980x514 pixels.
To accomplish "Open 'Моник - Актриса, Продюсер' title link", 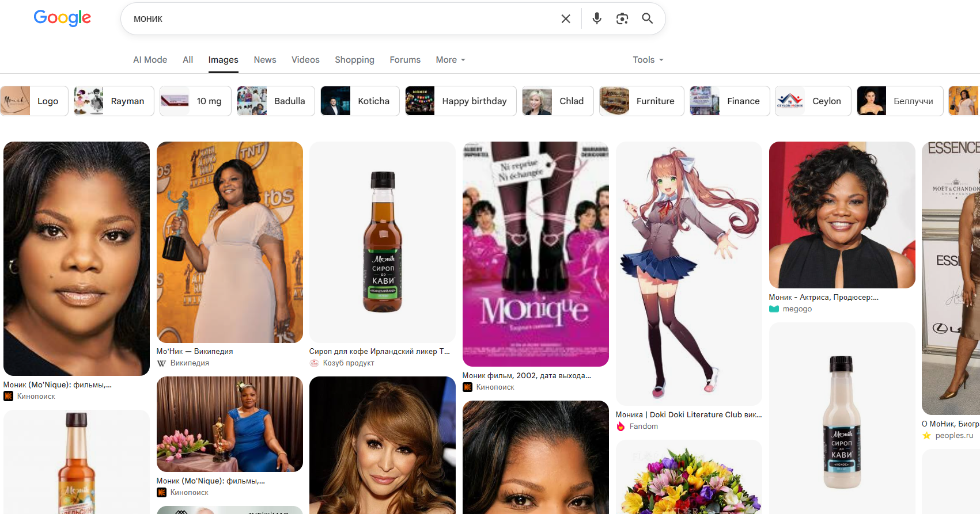I will click(824, 297).
